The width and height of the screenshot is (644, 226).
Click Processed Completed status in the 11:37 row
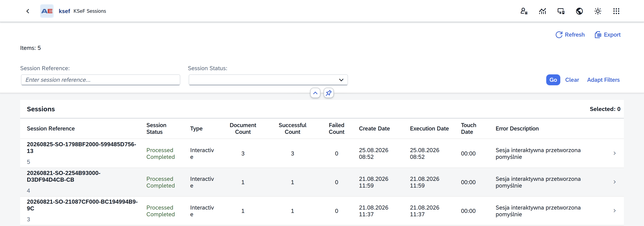click(x=160, y=211)
